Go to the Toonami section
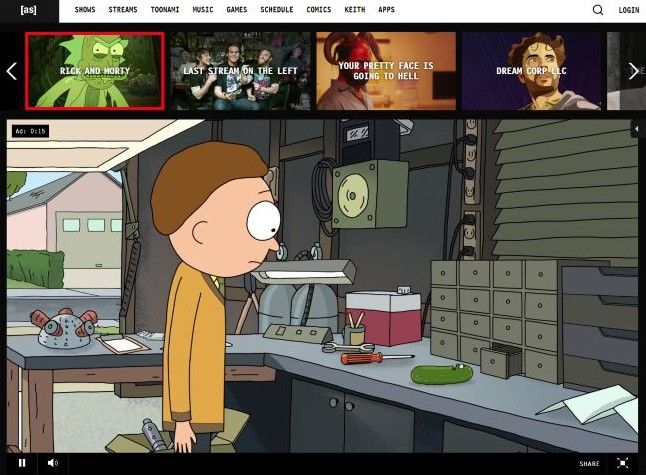Image resolution: width=646 pixels, height=475 pixels. (x=165, y=10)
